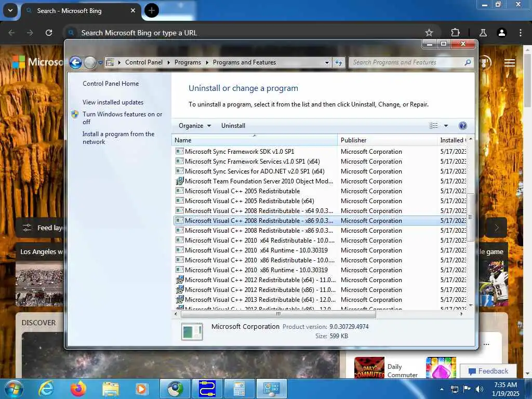Click the shield icon next to Windows features
The image size is (532, 399).
(x=75, y=114)
